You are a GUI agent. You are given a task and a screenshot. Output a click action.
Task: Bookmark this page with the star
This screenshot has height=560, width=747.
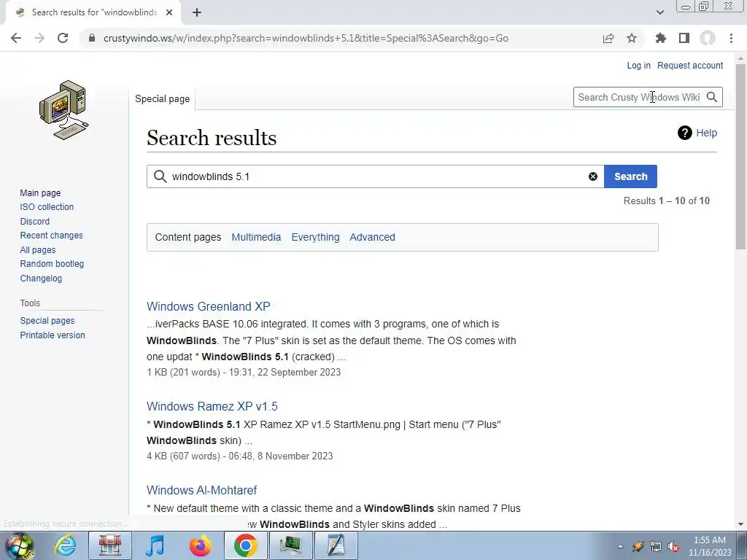click(x=632, y=38)
